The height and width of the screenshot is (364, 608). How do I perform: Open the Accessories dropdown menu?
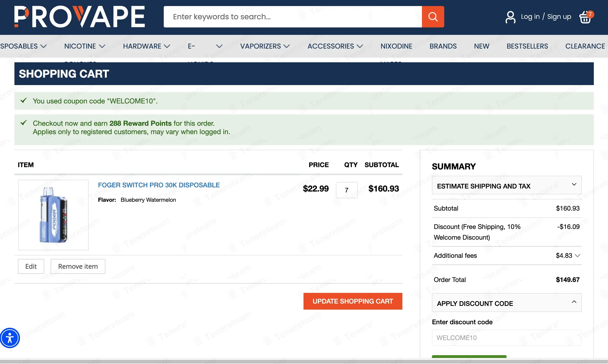335,46
